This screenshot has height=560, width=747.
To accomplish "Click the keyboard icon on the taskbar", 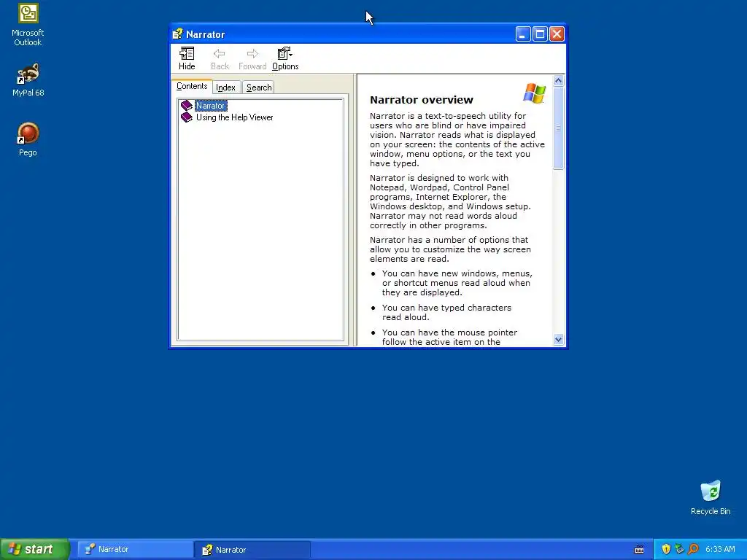I will click(x=639, y=550).
